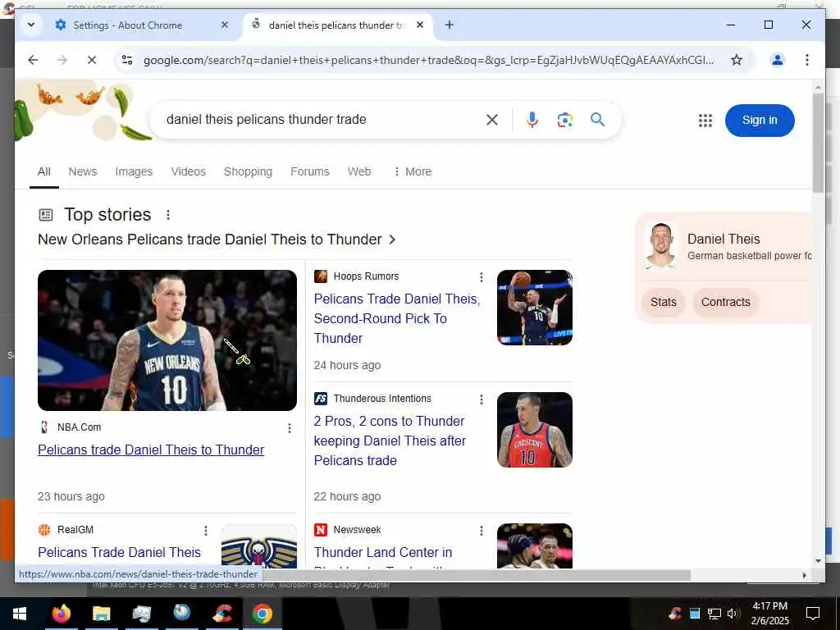Open the Google apps grid

(705, 120)
